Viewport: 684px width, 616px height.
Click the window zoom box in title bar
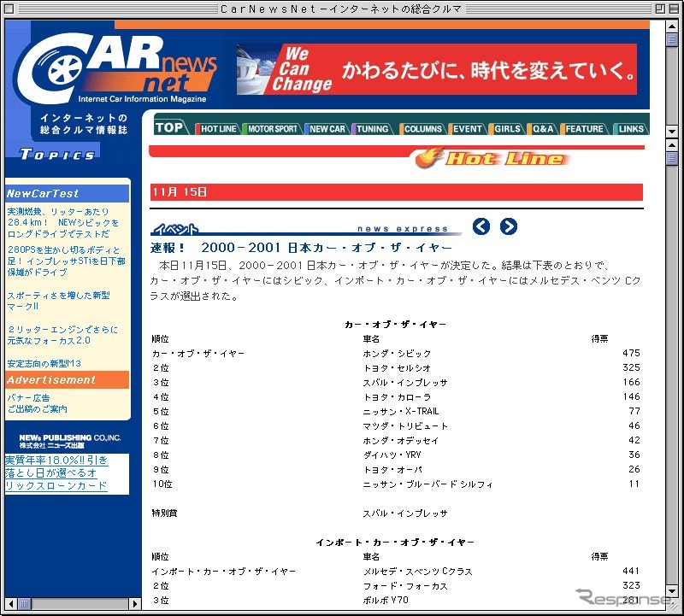(x=660, y=9)
